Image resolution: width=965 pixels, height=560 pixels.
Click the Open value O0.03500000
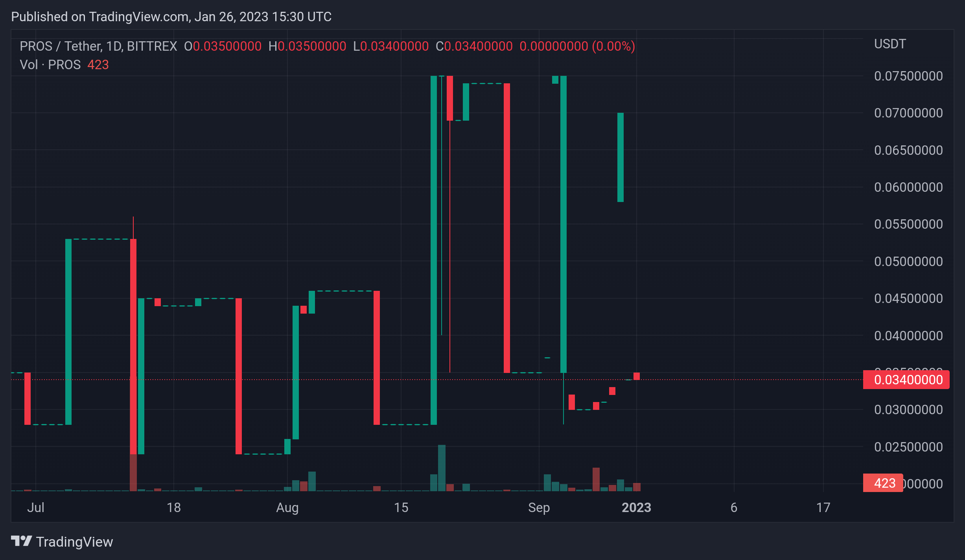pos(223,46)
